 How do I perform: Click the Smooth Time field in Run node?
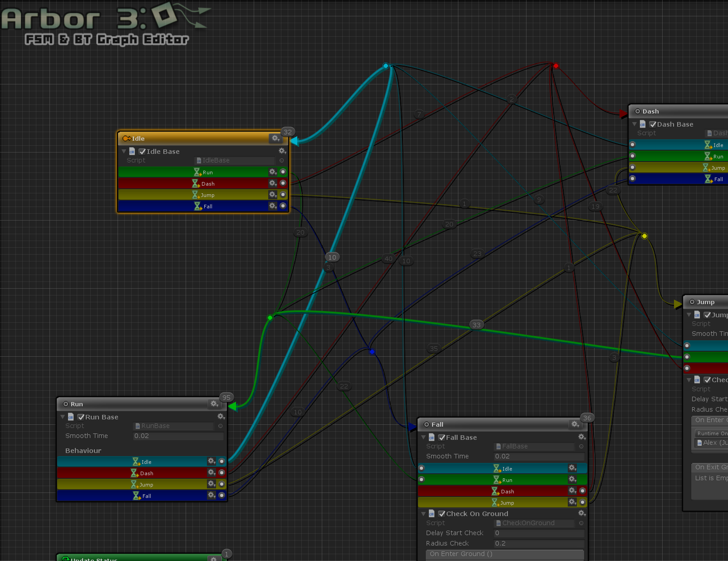point(178,436)
